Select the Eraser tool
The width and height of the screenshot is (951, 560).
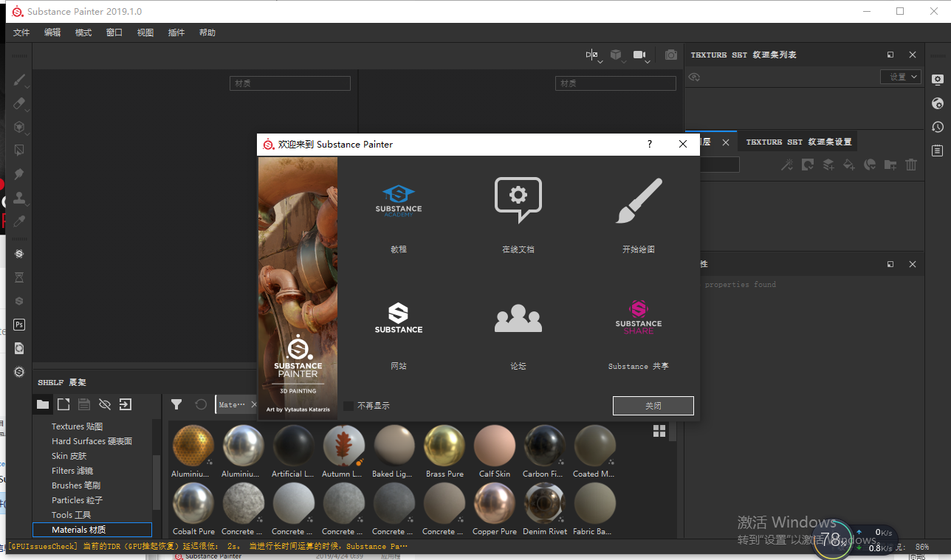click(x=19, y=103)
